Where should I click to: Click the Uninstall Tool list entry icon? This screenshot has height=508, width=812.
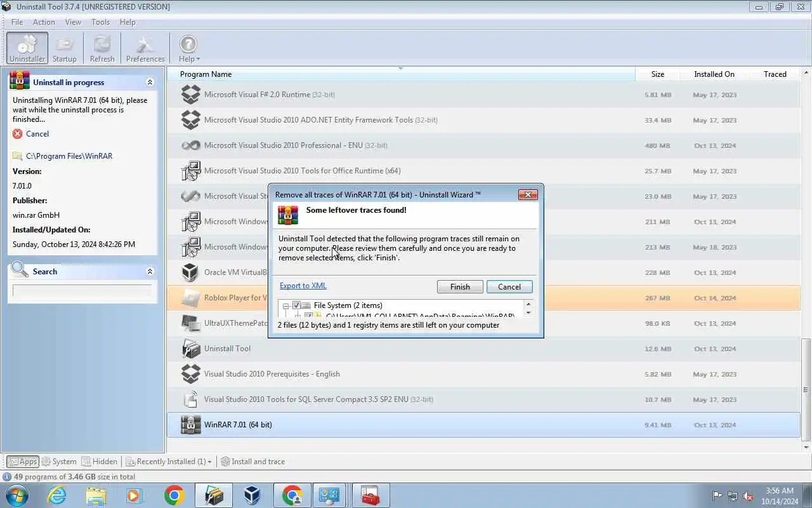pos(190,349)
